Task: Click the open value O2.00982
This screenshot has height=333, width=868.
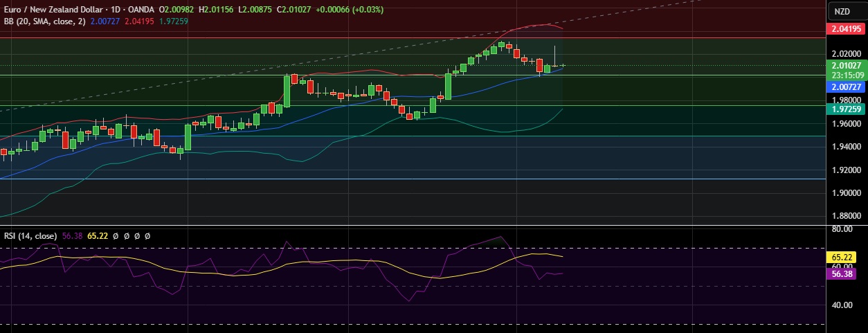Action: [178, 10]
